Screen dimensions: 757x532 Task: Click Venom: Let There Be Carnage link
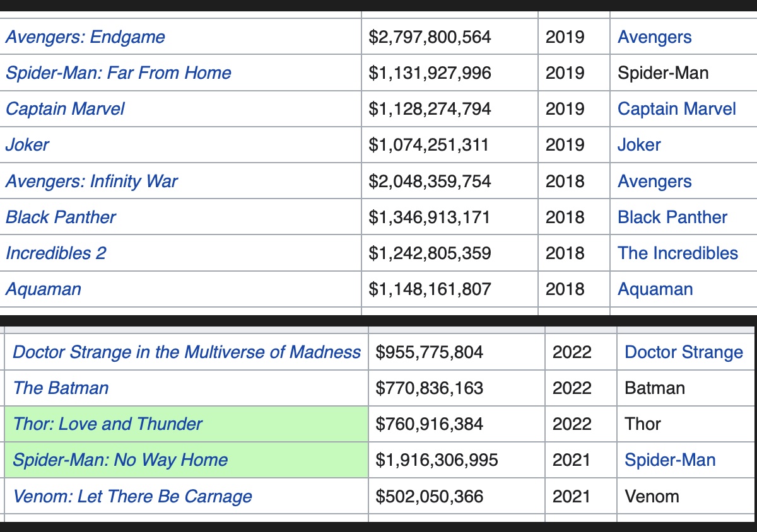[x=132, y=496]
